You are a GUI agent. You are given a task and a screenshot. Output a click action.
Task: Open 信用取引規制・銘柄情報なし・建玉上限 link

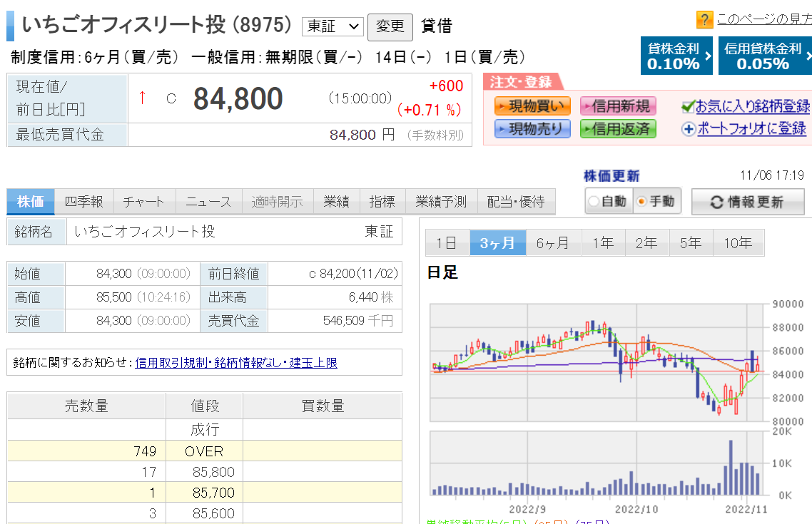point(236,363)
